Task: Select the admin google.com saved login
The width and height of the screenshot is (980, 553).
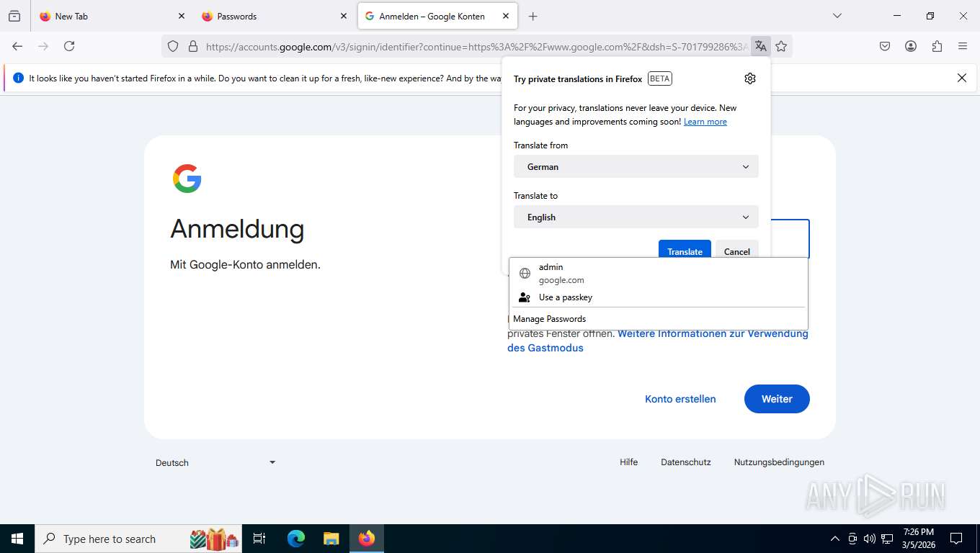Action: pyautogui.click(x=659, y=274)
